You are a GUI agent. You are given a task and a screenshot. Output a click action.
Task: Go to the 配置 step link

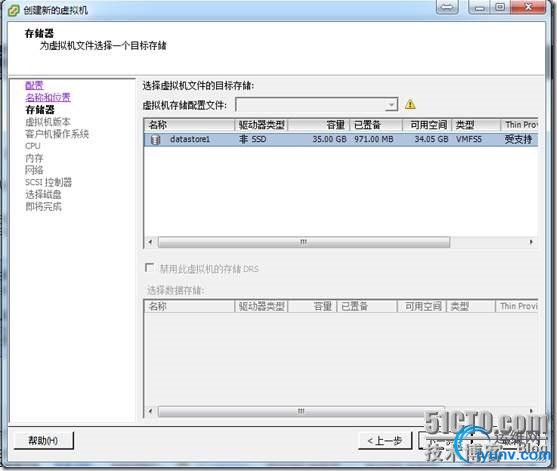coord(34,85)
